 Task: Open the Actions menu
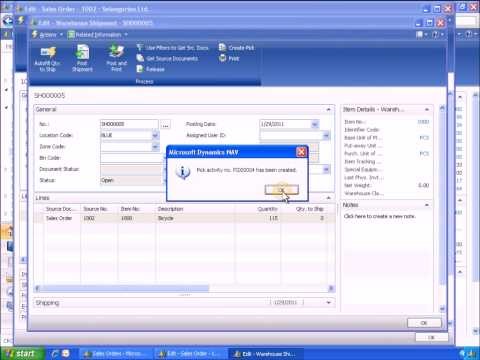point(47,34)
